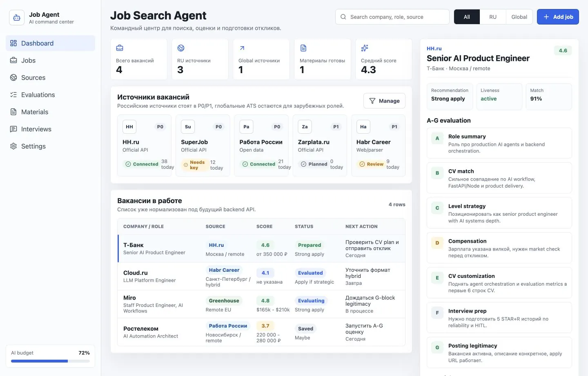This screenshot has height=376, width=588.
Task: Select the All filter segment
Action: 467,17
